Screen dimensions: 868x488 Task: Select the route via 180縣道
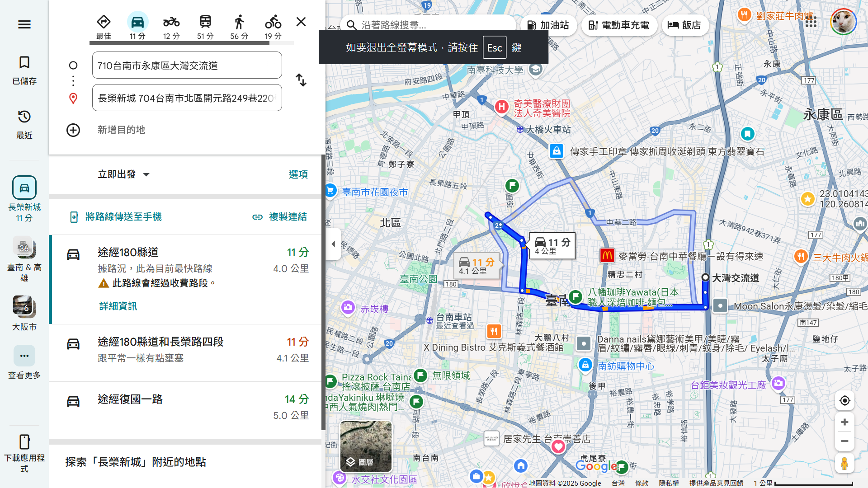[x=185, y=279]
